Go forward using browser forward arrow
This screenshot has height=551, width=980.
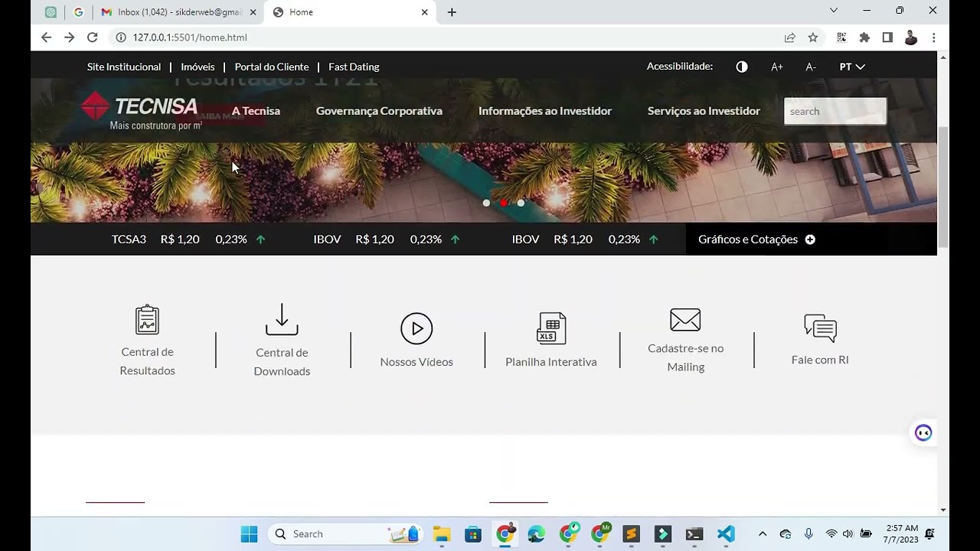point(69,37)
